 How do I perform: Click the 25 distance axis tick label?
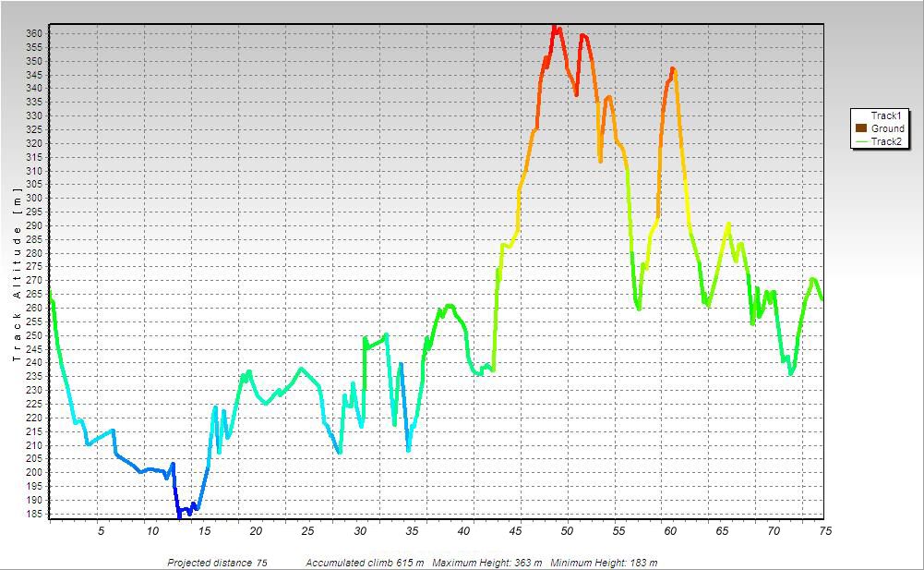tap(307, 531)
